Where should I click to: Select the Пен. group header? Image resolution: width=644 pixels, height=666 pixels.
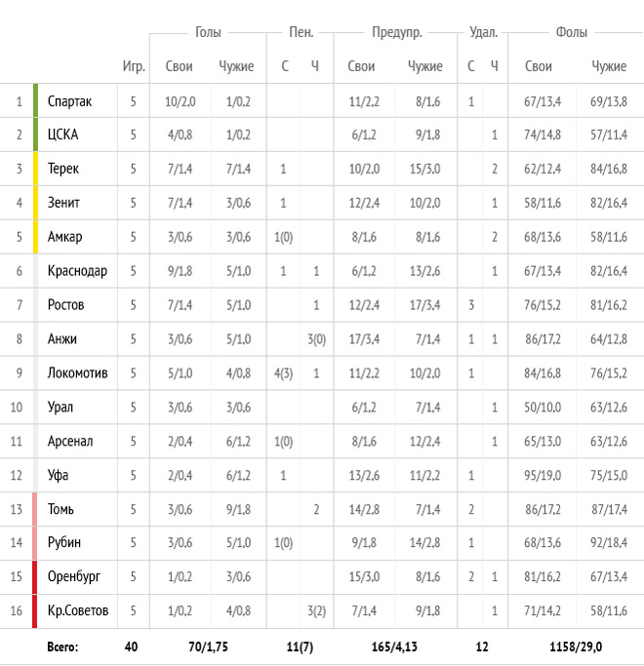[301, 32]
